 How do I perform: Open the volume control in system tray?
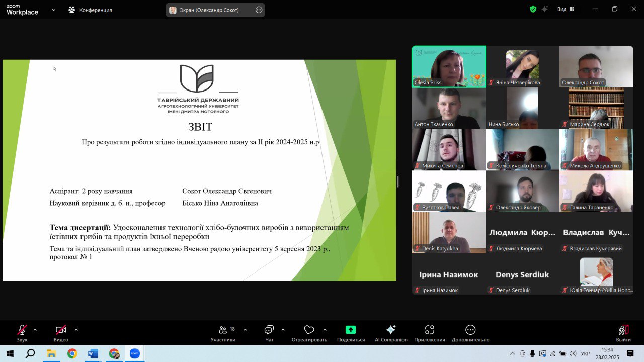coord(573,354)
